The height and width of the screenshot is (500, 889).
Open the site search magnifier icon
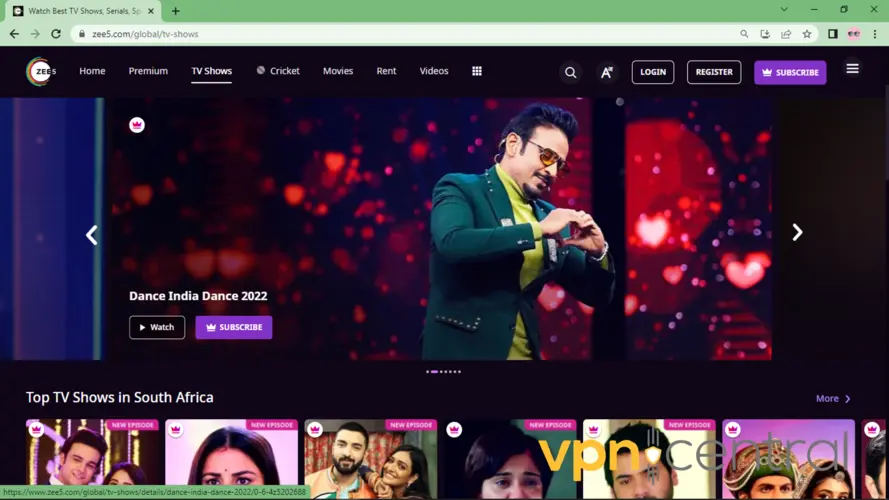click(x=570, y=73)
